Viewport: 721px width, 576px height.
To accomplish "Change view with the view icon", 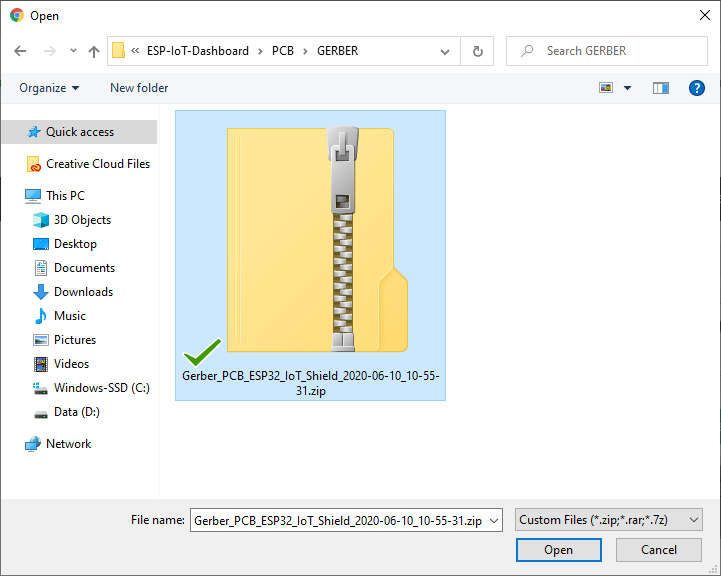I will (x=606, y=87).
